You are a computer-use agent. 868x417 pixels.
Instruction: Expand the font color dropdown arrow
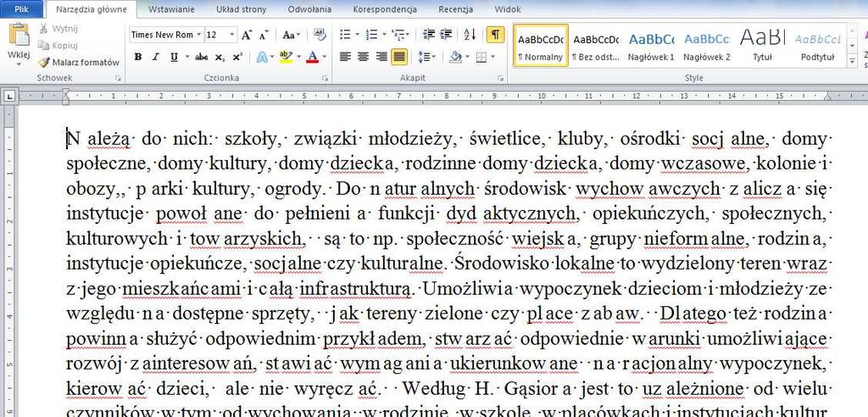(x=324, y=57)
